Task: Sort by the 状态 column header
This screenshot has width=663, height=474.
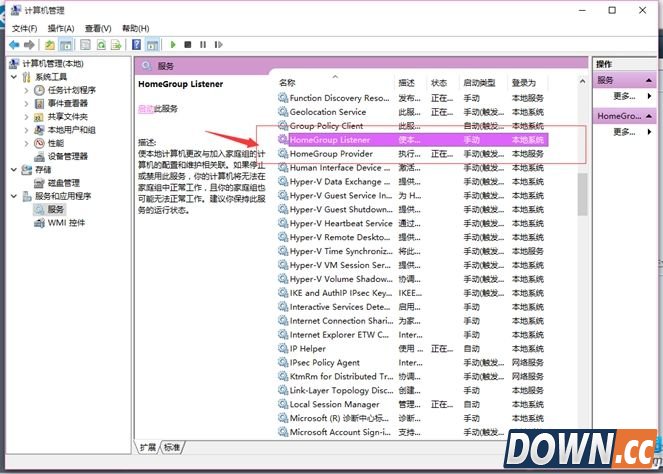Action: [x=439, y=83]
